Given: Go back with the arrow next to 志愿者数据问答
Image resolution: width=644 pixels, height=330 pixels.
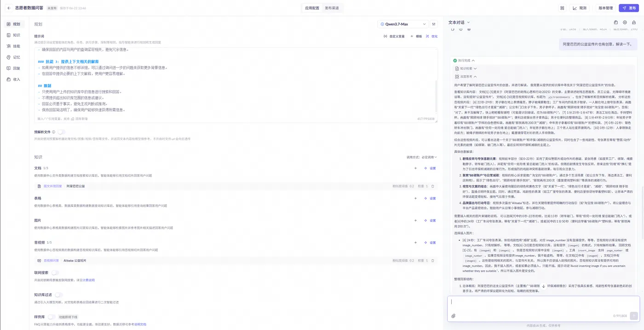Looking at the screenshot, I should pyautogui.click(x=9, y=8).
